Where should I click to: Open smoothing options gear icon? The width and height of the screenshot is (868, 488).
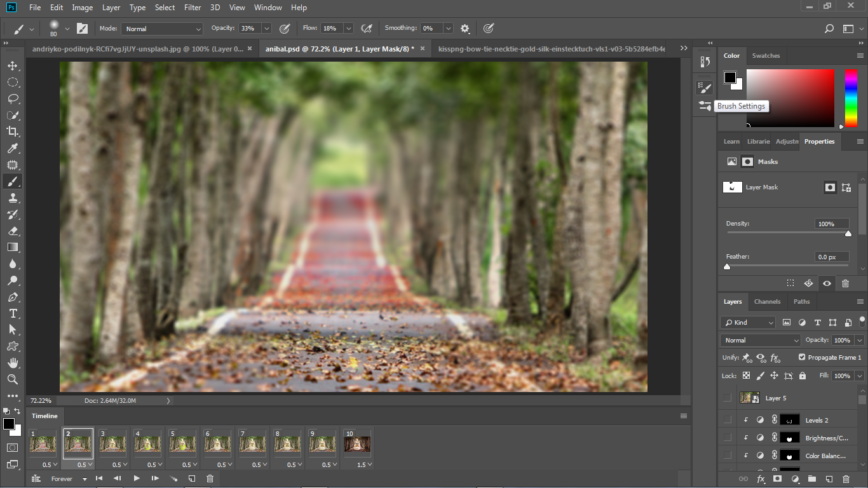pos(465,29)
